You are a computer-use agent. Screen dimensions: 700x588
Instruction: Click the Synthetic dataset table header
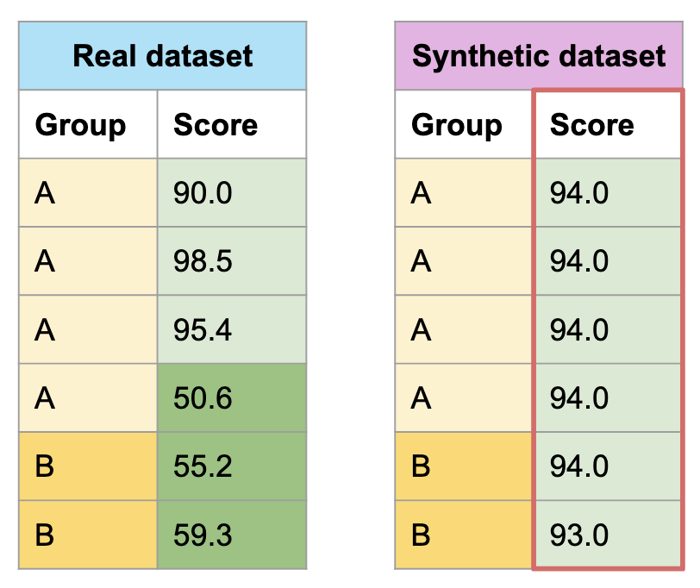click(539, 56)
